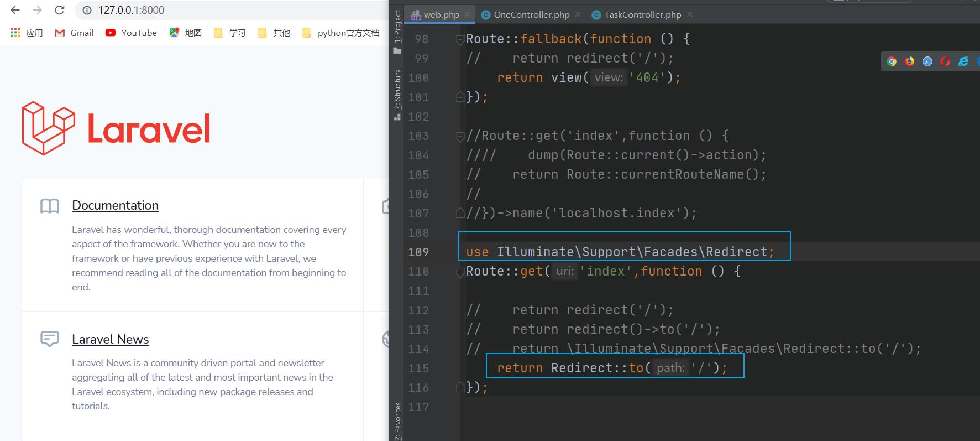The width and height of the screenshot is (980, 441).
Task: Click 'use Illuminate\Support\Facades\Redirect;' on line 109
Action: pos(620,252)
